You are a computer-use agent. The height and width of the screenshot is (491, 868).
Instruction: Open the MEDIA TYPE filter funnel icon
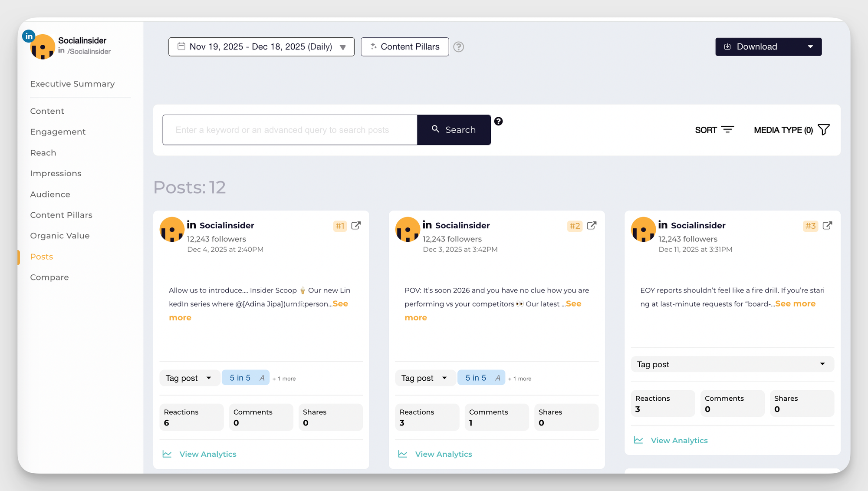click(x=824, y=129)
